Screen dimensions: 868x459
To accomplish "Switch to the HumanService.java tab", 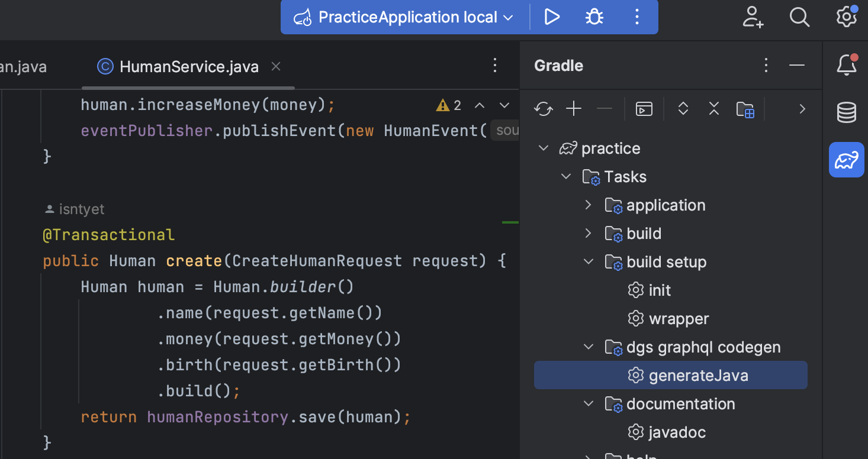I will 189,66.
